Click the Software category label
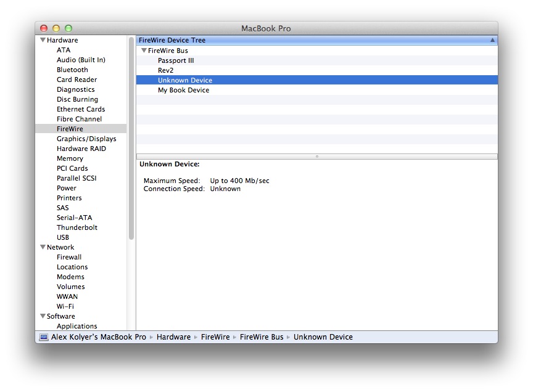 point(61,316)
